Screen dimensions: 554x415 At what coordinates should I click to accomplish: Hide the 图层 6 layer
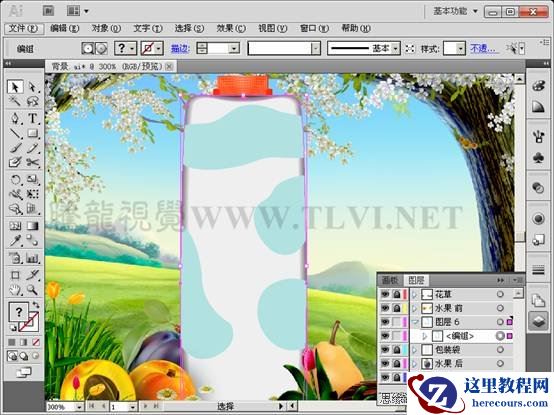[385, 322]
